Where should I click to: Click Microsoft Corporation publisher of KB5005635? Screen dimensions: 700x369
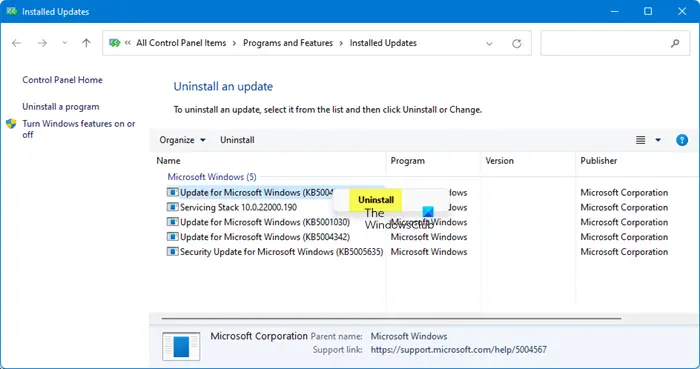(624, 252)
